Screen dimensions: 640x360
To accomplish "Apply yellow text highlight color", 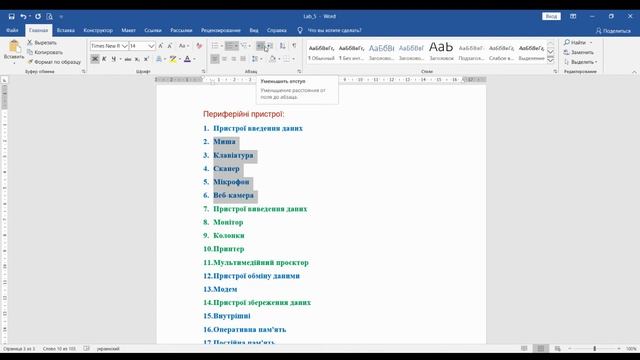I will [x=173, y=59].
